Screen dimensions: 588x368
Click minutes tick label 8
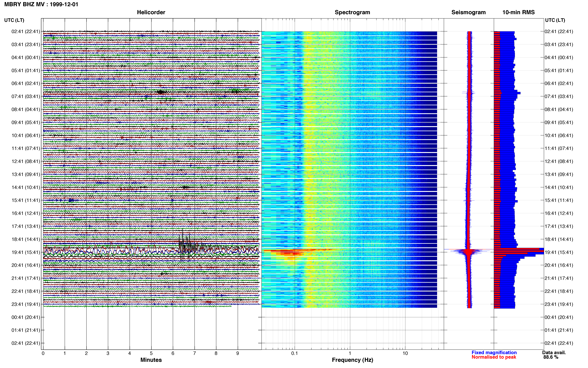216,353
